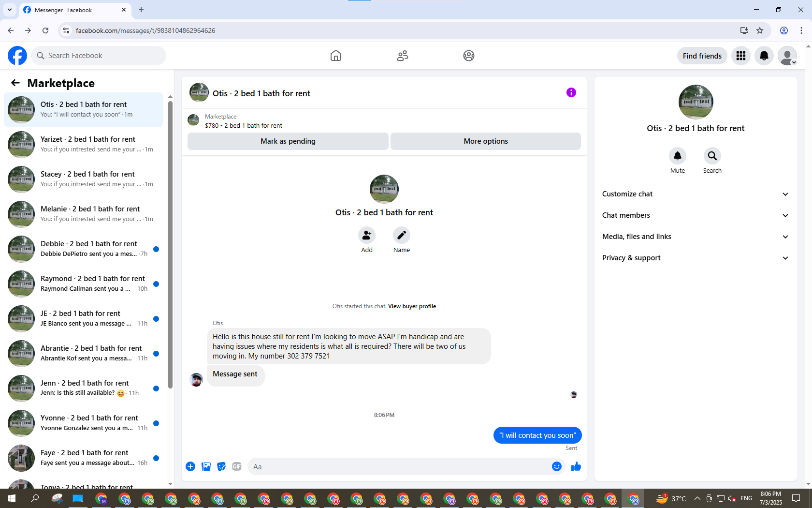This screenshot has width=812, height=508.
Task: Open Yvonne Gonzalez conversation
Action: coord(83,423)
